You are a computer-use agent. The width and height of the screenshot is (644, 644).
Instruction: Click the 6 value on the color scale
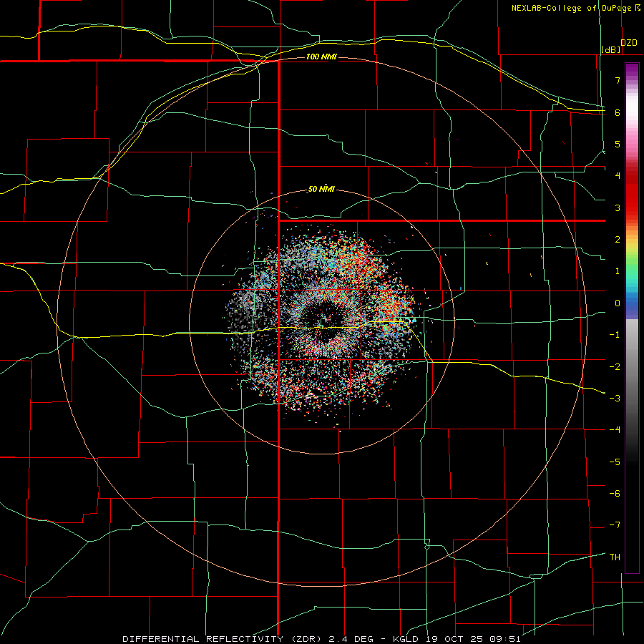(x=618, y=112)
